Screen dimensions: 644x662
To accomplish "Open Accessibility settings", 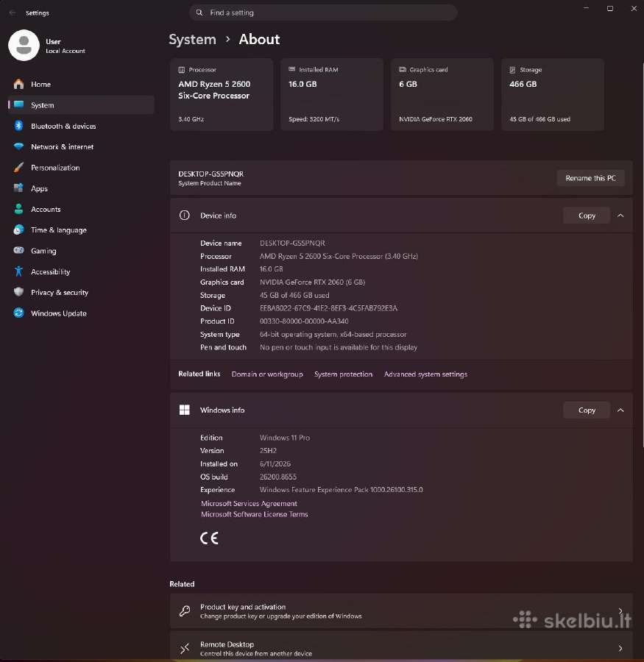I will coord(81,271).
